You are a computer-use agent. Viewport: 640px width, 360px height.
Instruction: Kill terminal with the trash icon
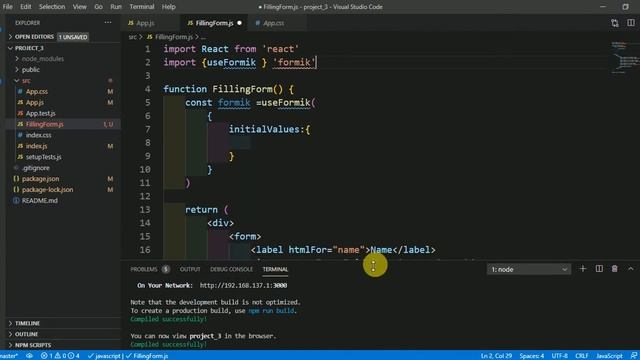click(x=614, y=269)
